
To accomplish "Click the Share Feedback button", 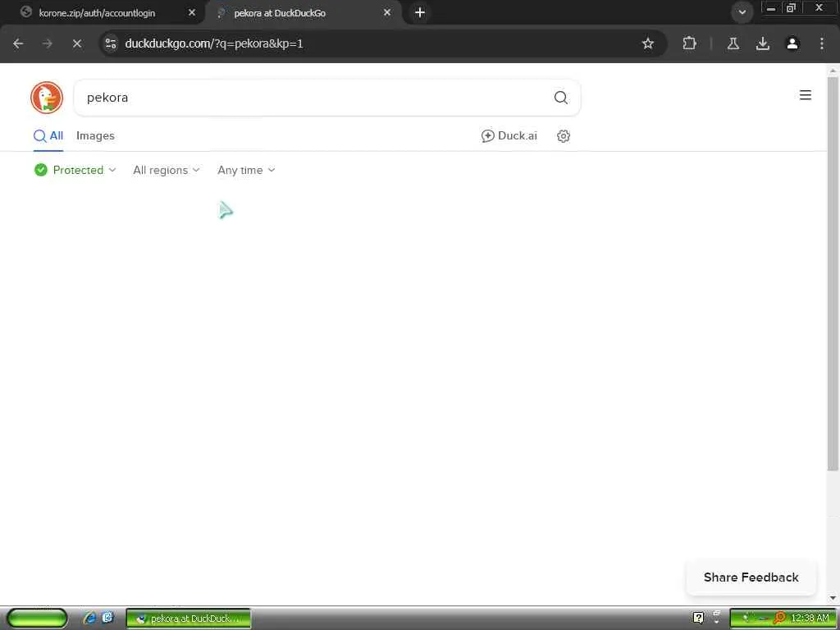I will click(751, 577).
